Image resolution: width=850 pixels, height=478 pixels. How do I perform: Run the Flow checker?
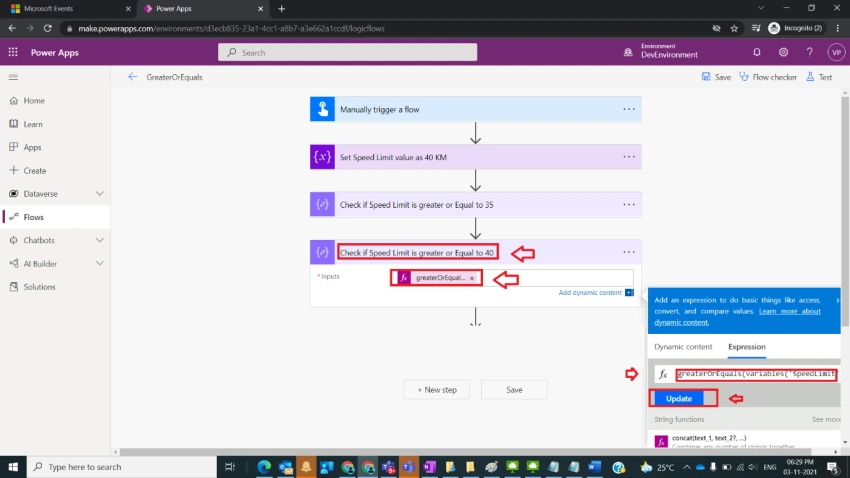pos(768,77)
